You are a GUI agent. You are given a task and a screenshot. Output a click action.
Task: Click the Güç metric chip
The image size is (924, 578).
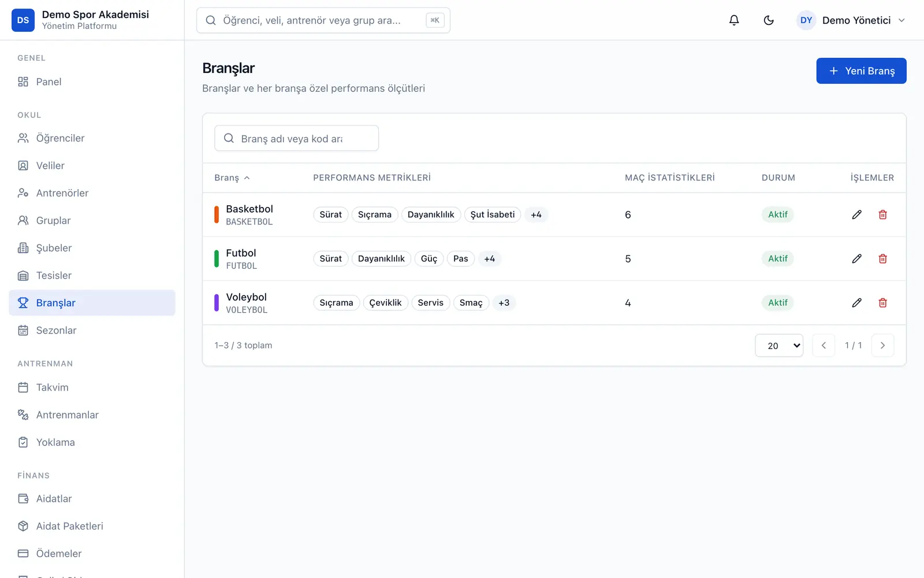[x=429, y=258]
